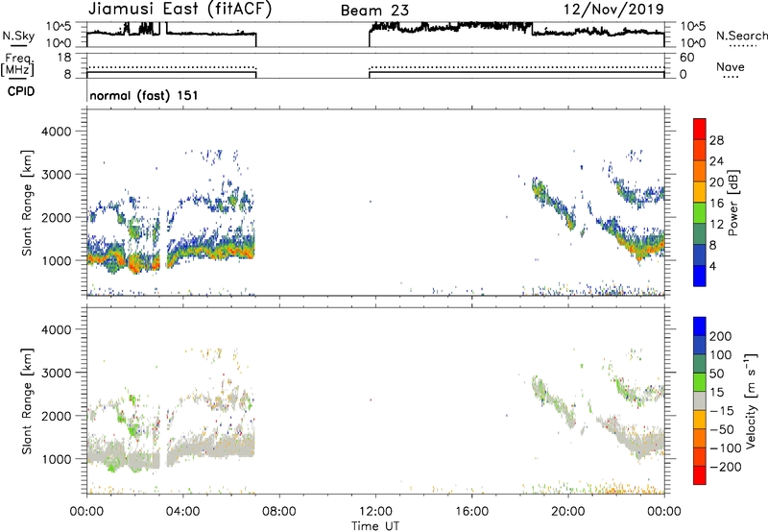Image resolution: width=768 pixels, height=532 pixels.
Task: Click the 00:00 tick label at left
Action: [86, 512]
